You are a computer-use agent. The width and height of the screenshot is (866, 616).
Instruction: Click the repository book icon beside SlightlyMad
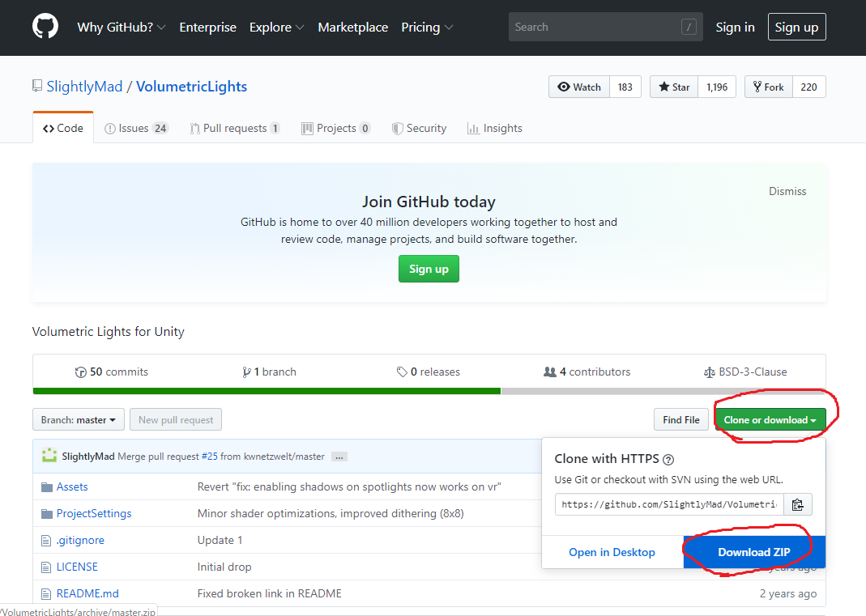pyautogui.click(x=37, y=86)
